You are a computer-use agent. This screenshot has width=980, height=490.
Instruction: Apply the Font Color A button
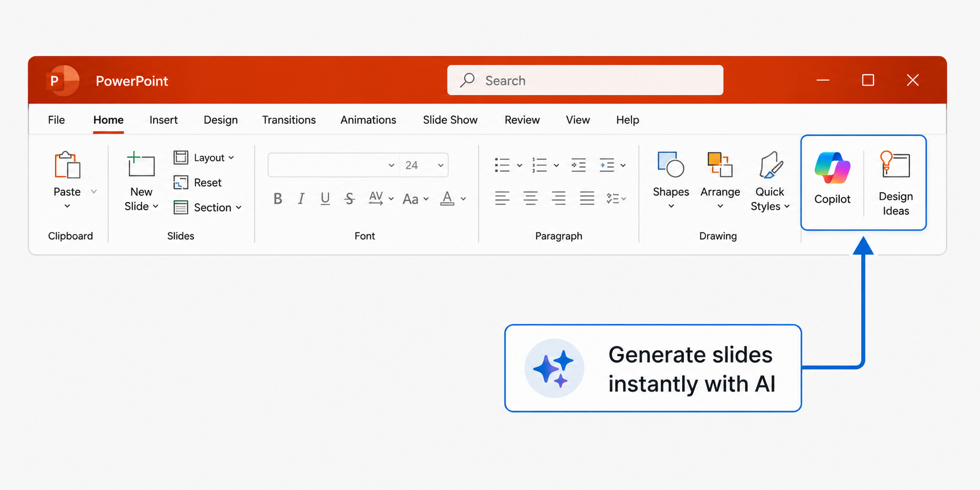tap(447, 198)
